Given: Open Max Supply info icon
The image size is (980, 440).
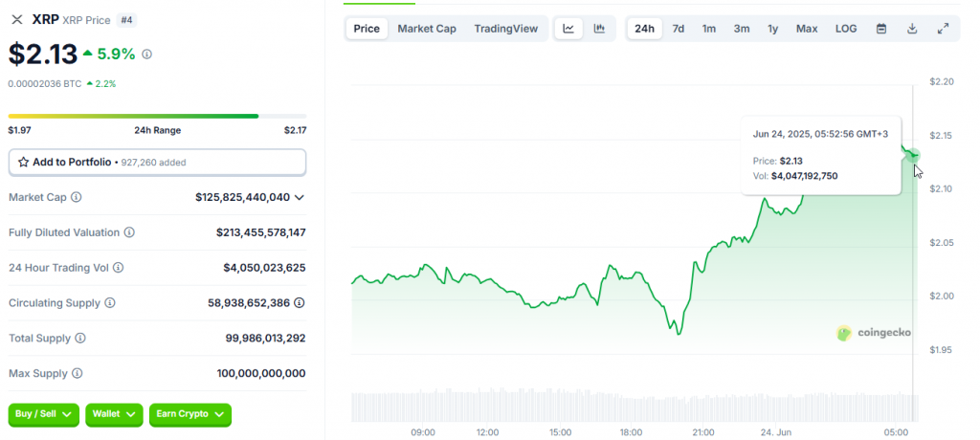Looking at the screenshot, I should (77, 374).
